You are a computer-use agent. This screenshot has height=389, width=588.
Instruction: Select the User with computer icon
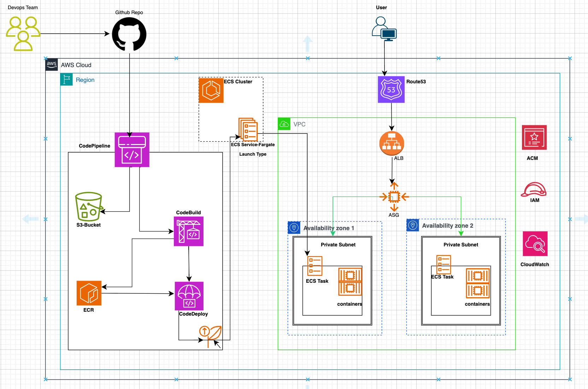pyautogui.click(x=384, y=29)
